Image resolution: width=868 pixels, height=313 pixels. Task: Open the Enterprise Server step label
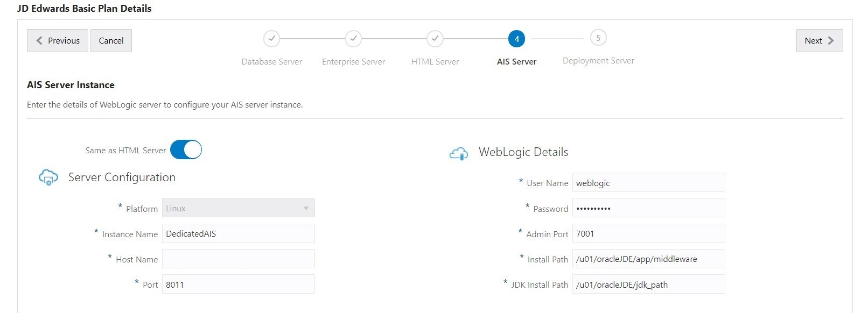[x=353, y=62]
